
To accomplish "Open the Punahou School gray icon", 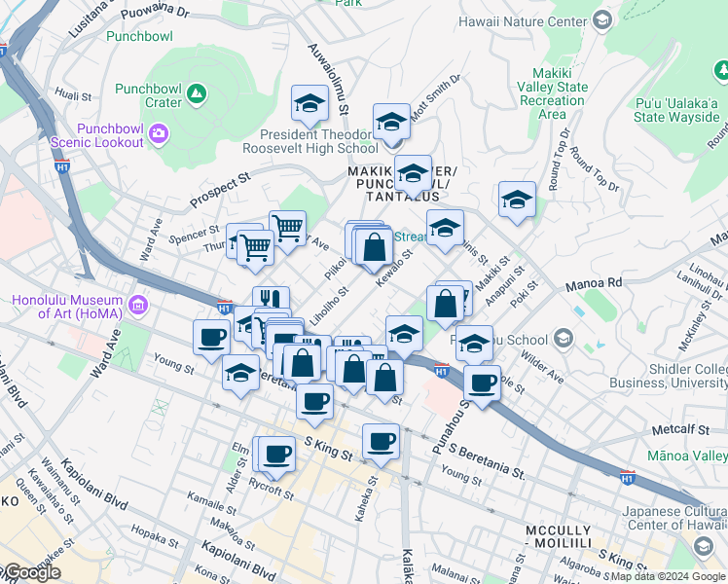I will (564, 339).
